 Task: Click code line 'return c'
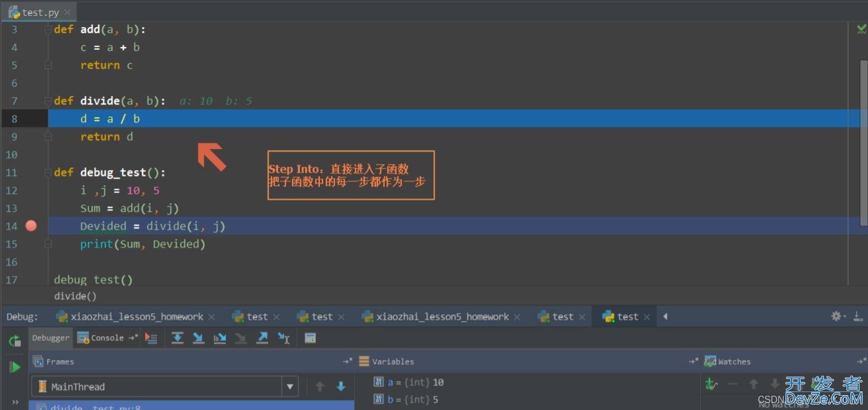pos(106,65)
